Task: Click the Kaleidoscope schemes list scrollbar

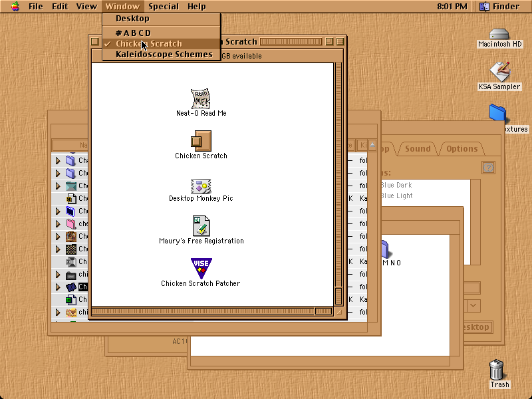Action: pyautogui.click(x=475, y=222)
